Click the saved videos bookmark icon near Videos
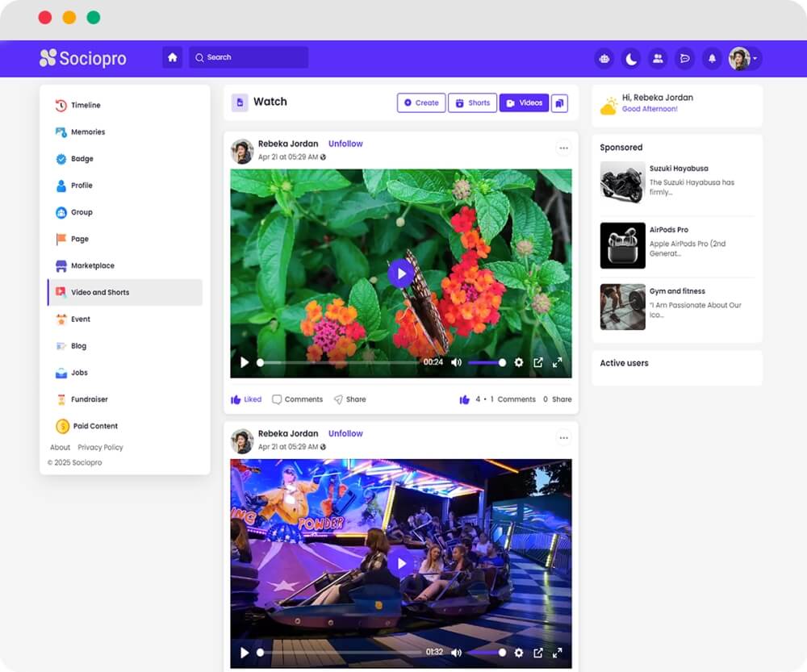 pos(560,103)
